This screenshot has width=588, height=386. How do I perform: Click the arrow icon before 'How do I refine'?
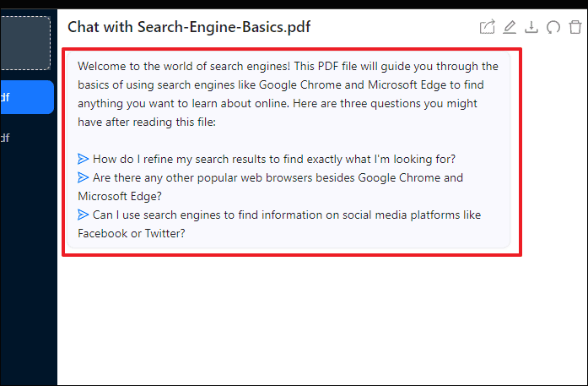pyautogui.click(x=83, y=159)
